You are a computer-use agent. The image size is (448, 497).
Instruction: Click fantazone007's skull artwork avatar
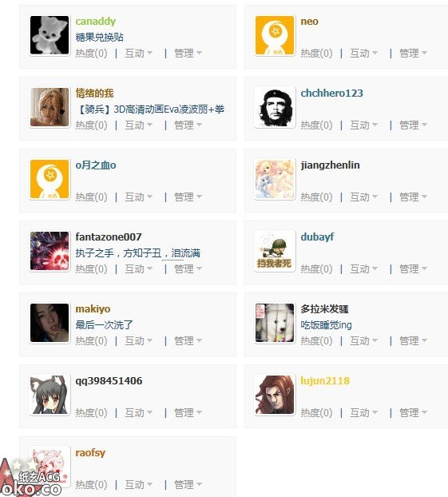pyautogui.click(x=50, y=251)
